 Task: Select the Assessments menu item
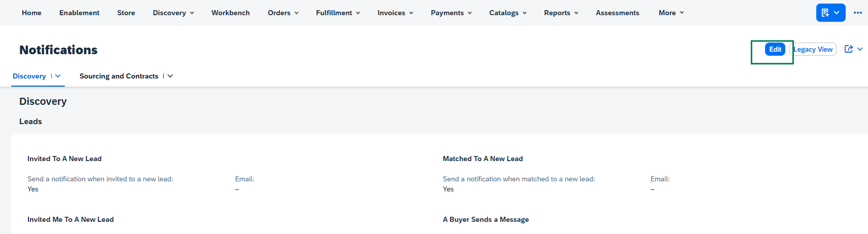tap(617, 13)
